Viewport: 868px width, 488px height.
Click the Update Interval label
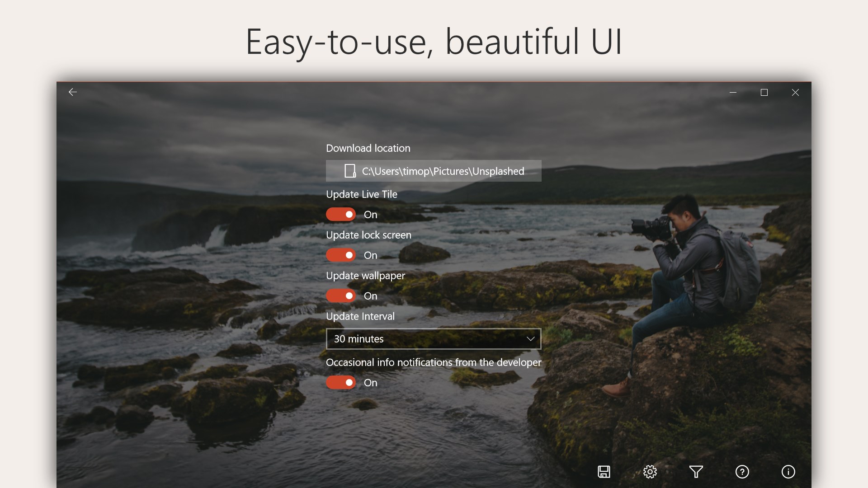(x=360, y=316)
